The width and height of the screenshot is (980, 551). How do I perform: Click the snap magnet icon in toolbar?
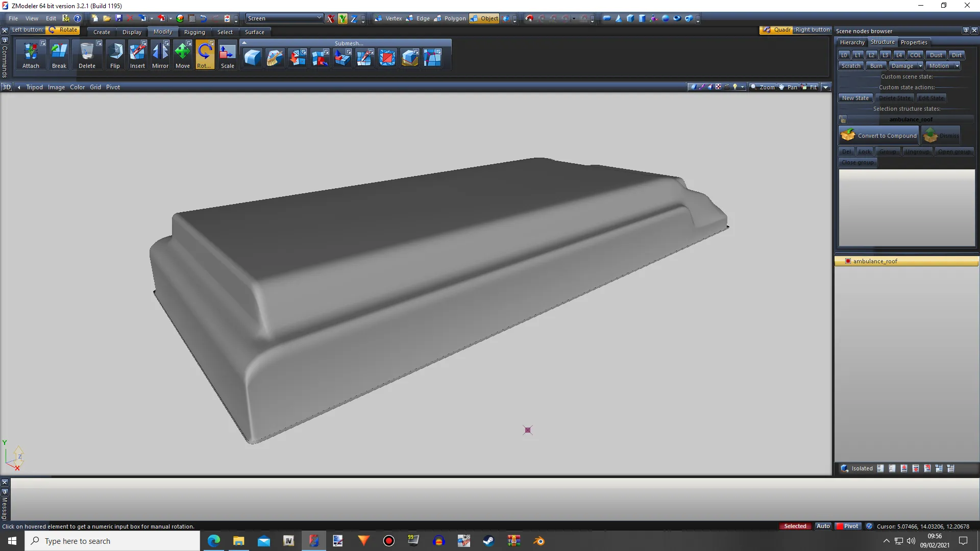point(529,18)
